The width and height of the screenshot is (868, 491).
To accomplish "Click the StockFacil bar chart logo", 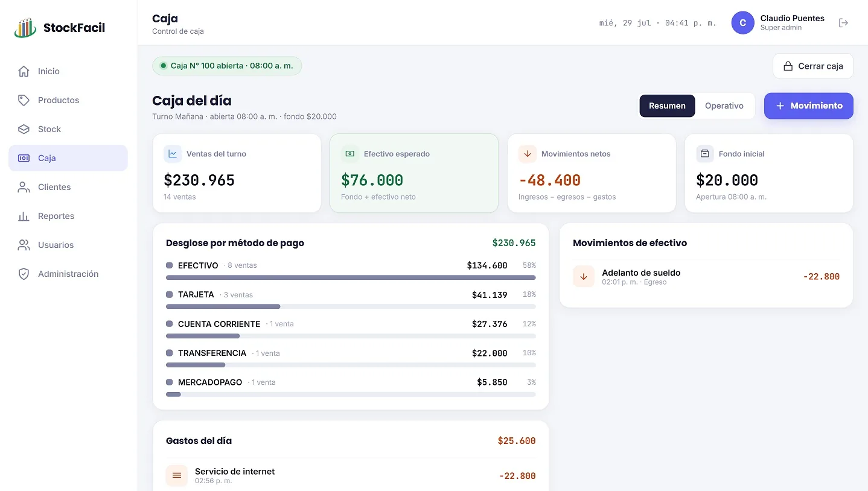I will [x=25, y=28].
